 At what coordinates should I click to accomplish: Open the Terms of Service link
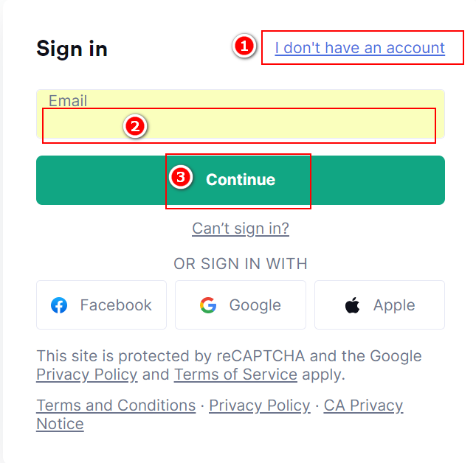[x=235, y=375]
